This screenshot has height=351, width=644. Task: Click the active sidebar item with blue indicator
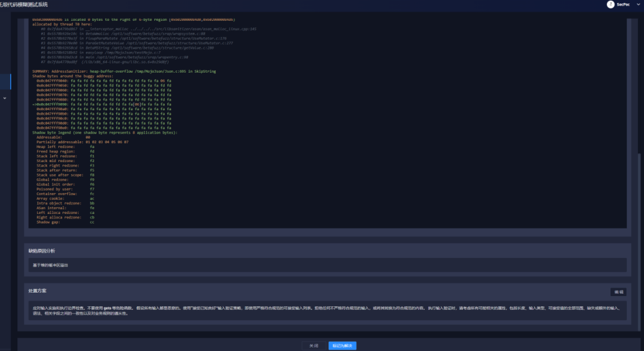pyautogui.click(x=5, y=82)
